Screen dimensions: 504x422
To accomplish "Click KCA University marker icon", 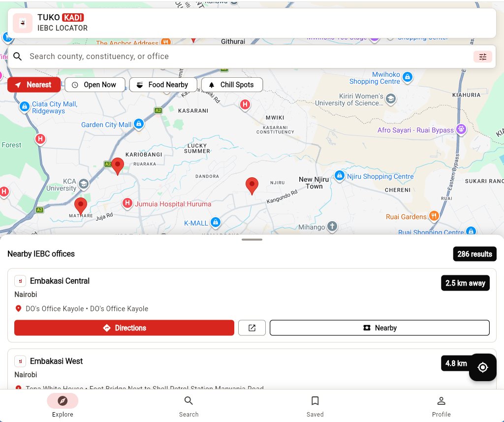I will click(84, 184).
